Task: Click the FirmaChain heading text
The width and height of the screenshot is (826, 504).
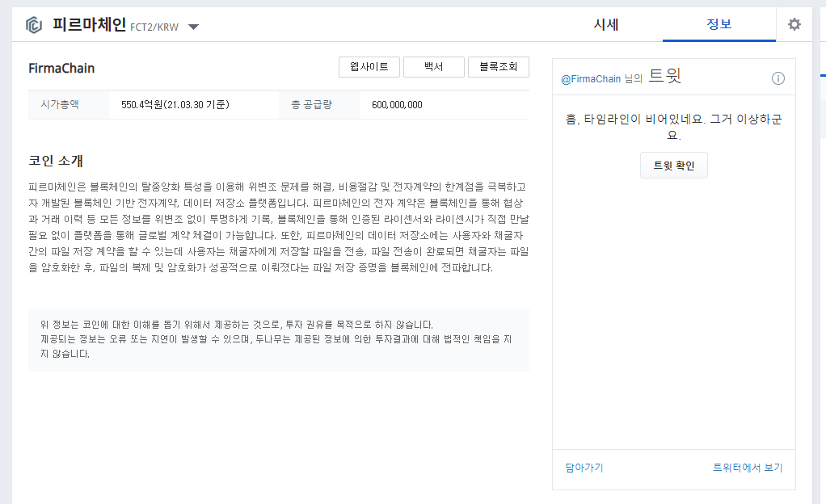Action: point(61,68)
